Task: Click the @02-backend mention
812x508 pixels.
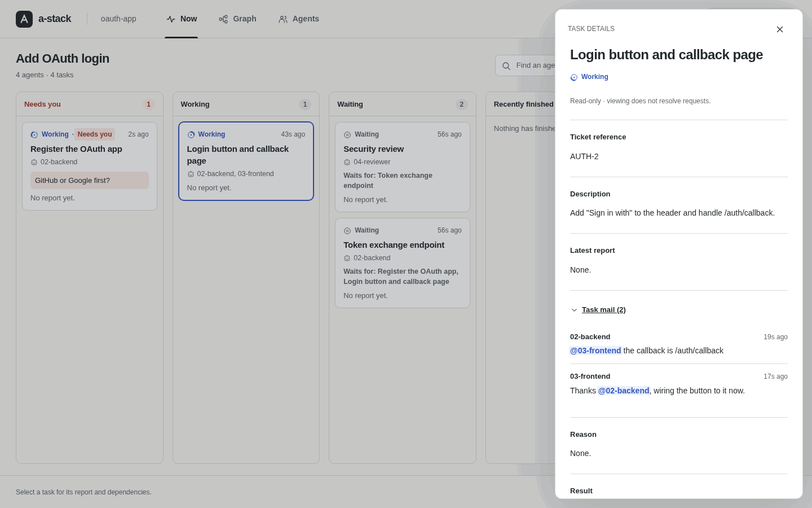Action: coord(624,391)
